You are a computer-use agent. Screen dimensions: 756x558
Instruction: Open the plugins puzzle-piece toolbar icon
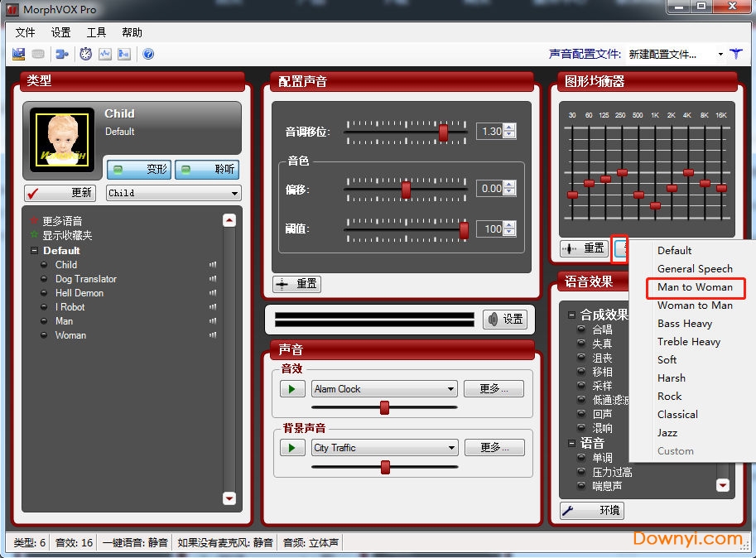click(61, 54)
